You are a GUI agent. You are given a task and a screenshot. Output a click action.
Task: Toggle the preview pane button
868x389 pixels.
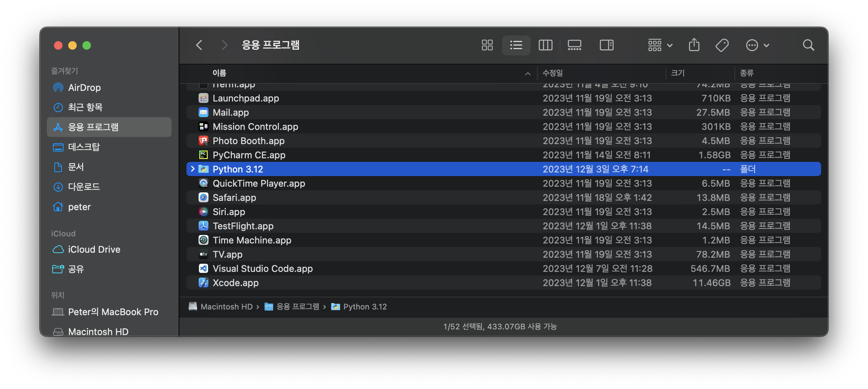[x=607, y=45]
